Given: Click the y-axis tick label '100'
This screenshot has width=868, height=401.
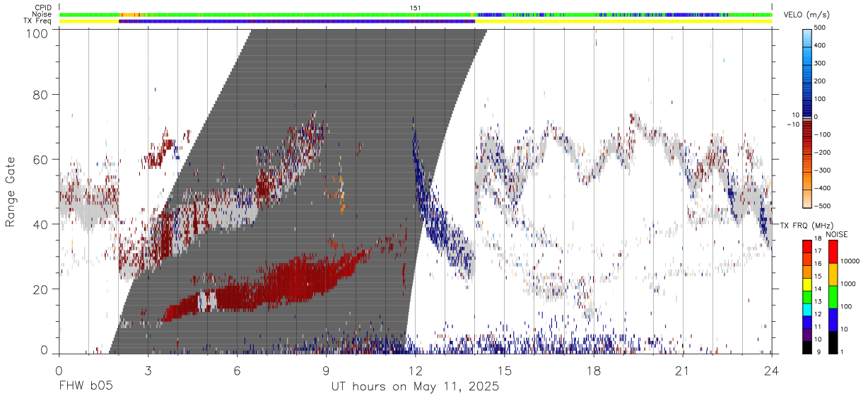Looking at the screenshot, I should pyautogui.click(x=37, y=33).
